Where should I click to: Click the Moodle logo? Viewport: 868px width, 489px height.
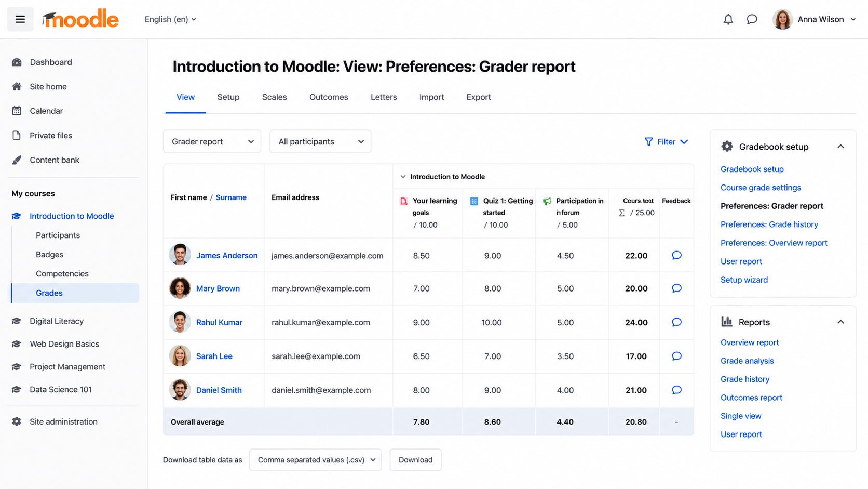tap(80, 19)
